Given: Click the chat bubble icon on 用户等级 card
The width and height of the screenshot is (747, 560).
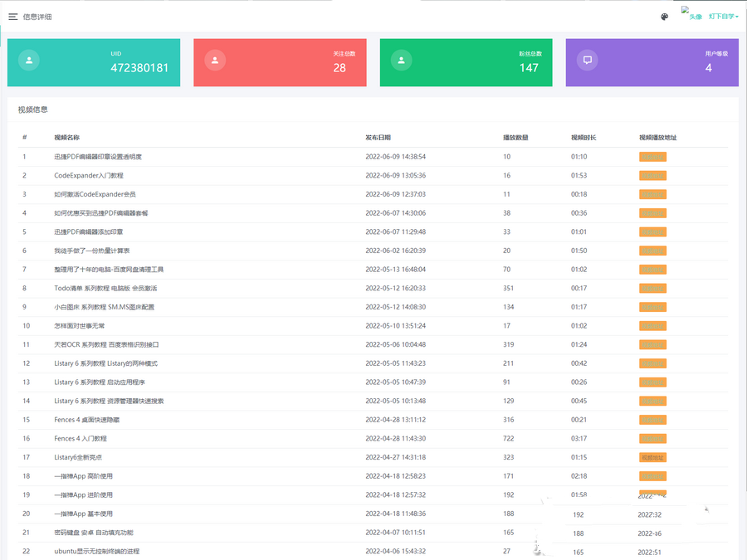Looking at the screenshot, I should click(x=588, y=61).
